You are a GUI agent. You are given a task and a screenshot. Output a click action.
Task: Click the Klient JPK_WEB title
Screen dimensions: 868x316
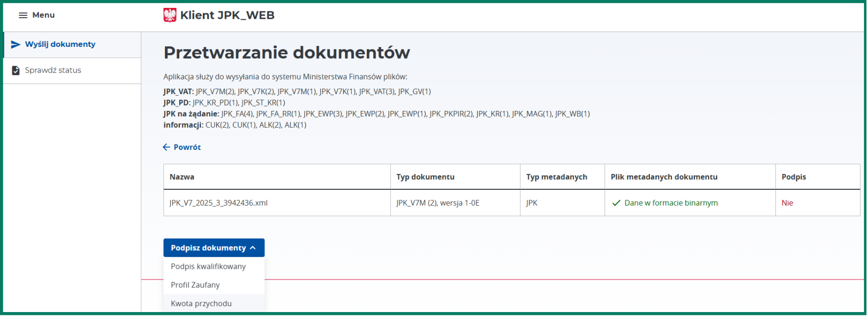(227, 15)
